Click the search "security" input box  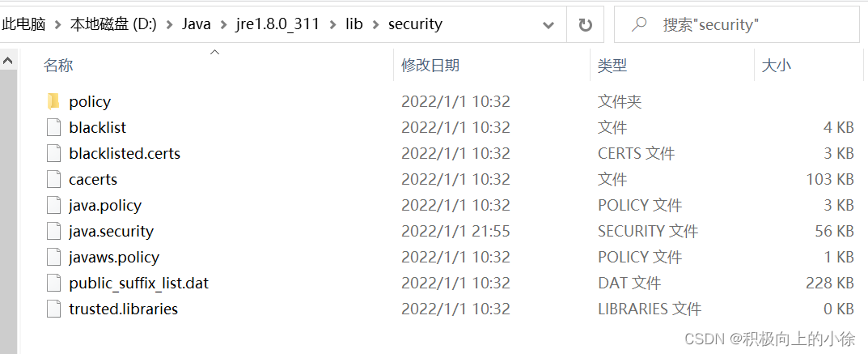(736, 25)
